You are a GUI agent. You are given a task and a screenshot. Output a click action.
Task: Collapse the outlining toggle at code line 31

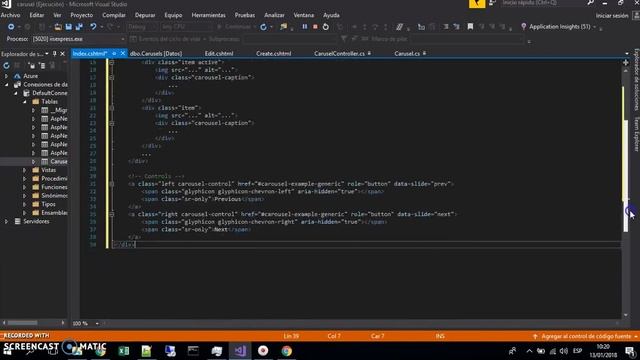tap(111, 184)
